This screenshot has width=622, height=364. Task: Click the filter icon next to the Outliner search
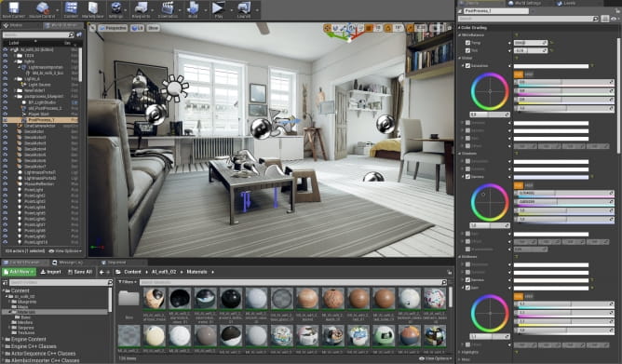coord(79,34)
